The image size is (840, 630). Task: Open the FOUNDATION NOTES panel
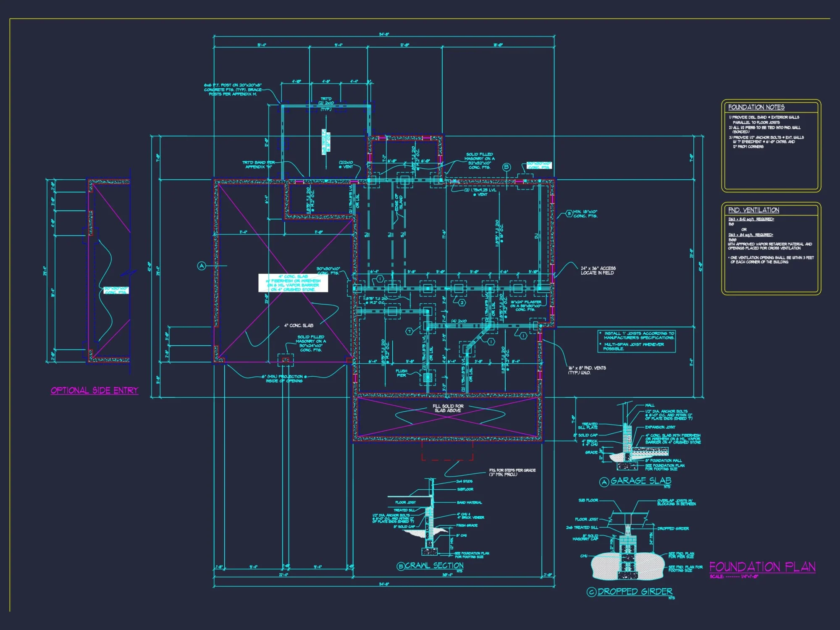pos(756,108)
